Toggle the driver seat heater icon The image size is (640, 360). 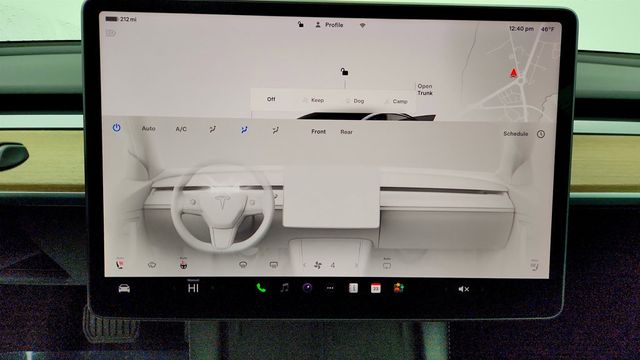point(120,264)
